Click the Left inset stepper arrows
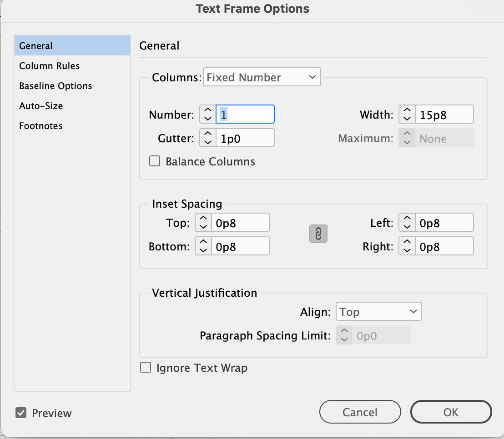504x439 pixels. click(x=407, y=223)
